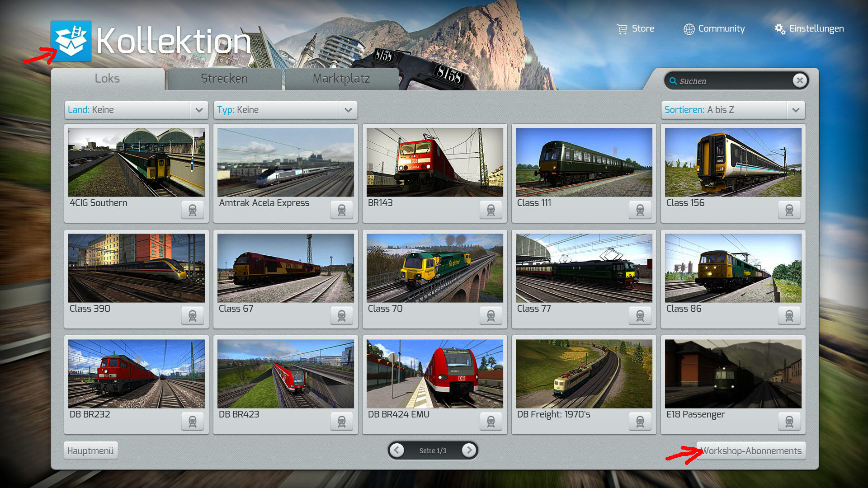Click the train icon on DB BR424 EMU card
This screenshot has height=488, width=868.
[x=491, y=422]
